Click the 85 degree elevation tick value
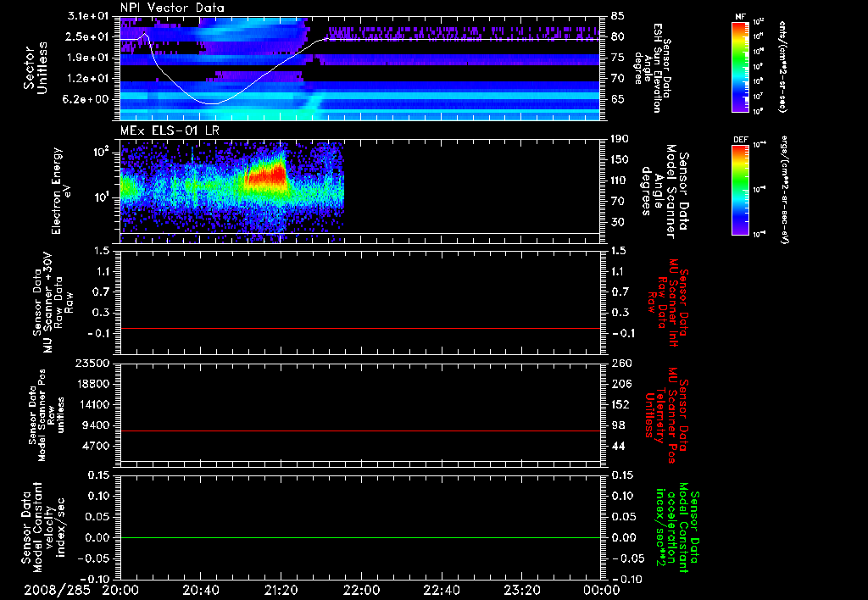The image size is (868, 600). (x=618, y=16)
